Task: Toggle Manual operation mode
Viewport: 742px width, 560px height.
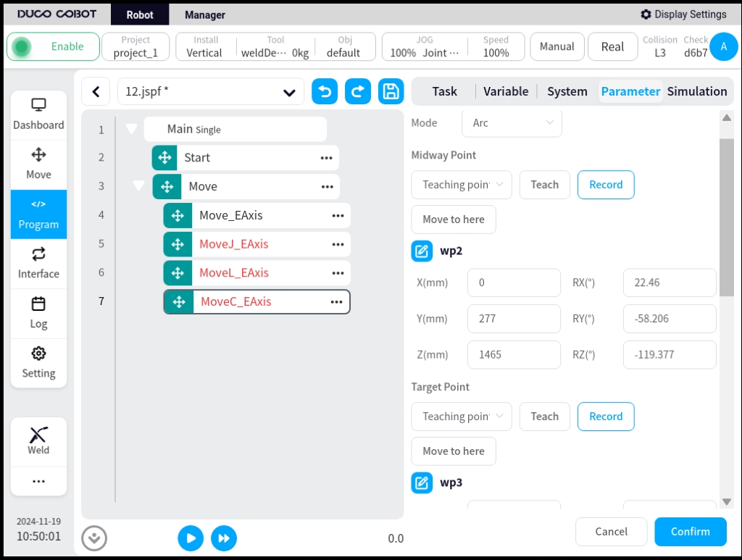Action: (x=557, y=46)
